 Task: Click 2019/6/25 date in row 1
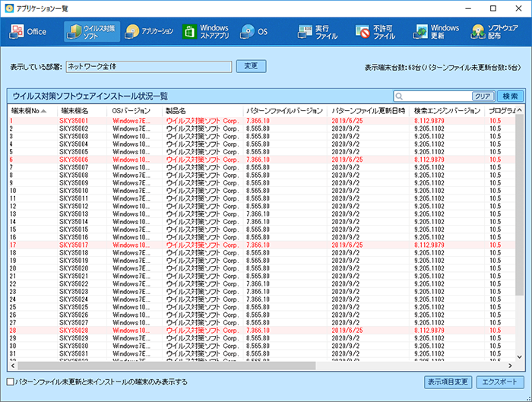tap(347, 121)
